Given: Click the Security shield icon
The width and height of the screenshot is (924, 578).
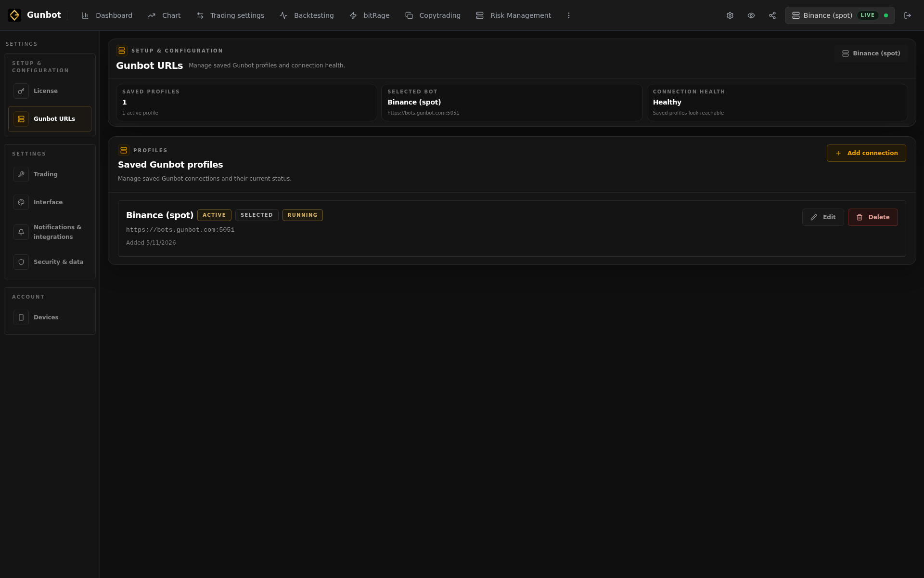Looking at the screenshot, I should [21, 262].
